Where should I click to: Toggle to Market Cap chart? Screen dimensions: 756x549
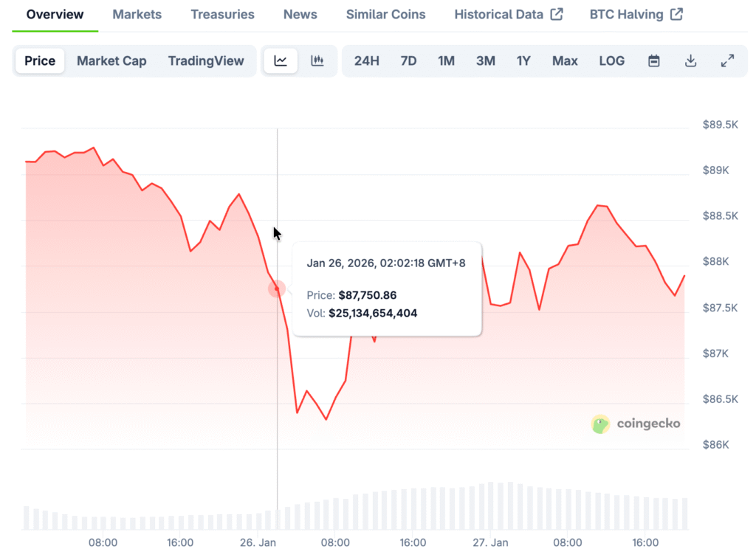pyautogui.click(x=111, y=61)
